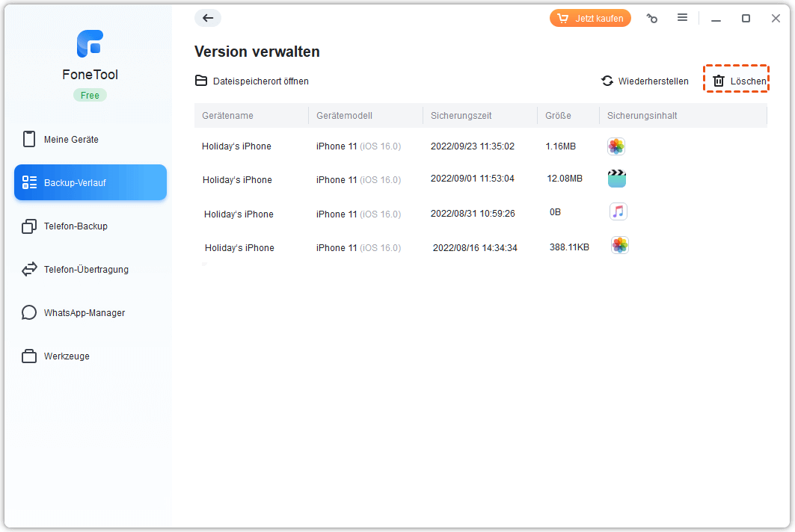Select the 2022/09/23 11:35:02 backup row
Screen dimensions: 795x532
472,146
